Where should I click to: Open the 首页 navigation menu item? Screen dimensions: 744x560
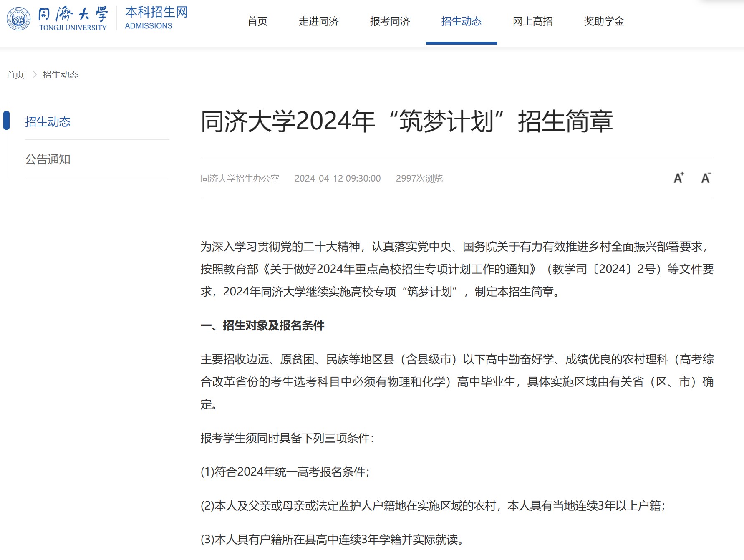coord(257,21)
